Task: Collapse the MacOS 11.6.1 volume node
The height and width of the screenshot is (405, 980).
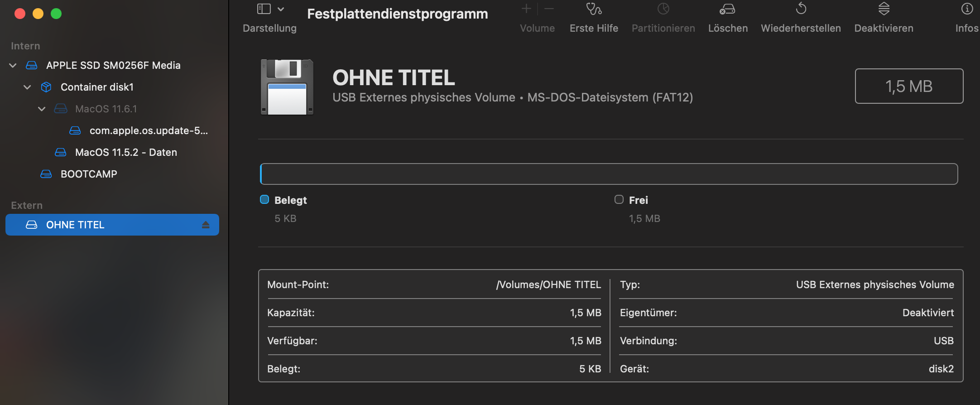Action: coord(42,109)
